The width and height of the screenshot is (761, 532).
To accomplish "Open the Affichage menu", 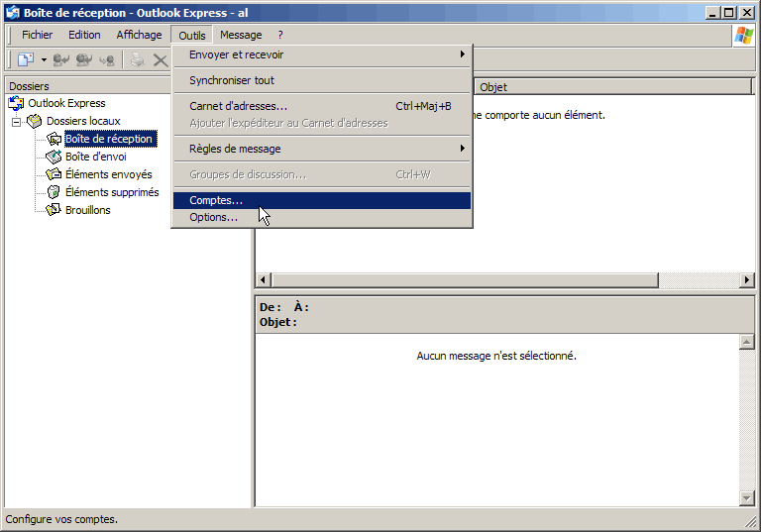I will pyautogui.click(x=139, y=35).
